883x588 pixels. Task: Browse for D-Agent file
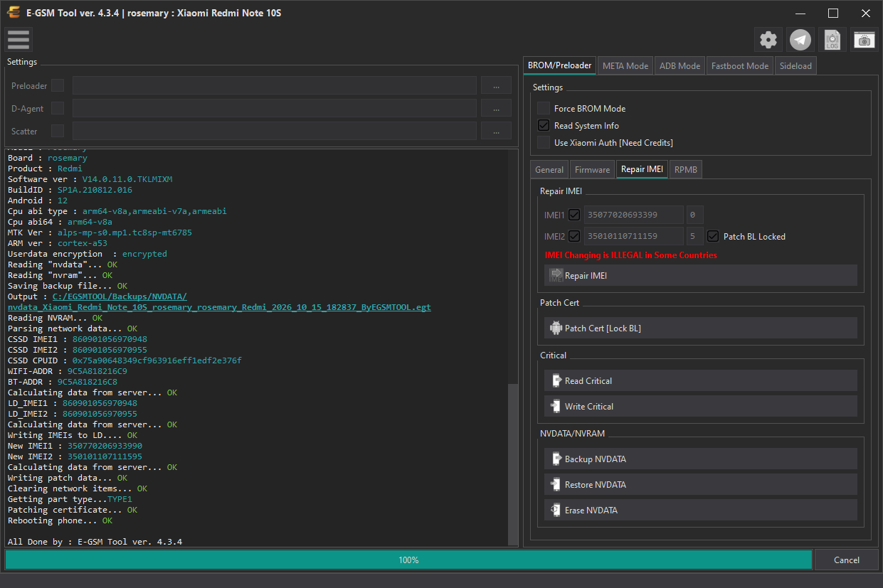click(x=496, y=108)
